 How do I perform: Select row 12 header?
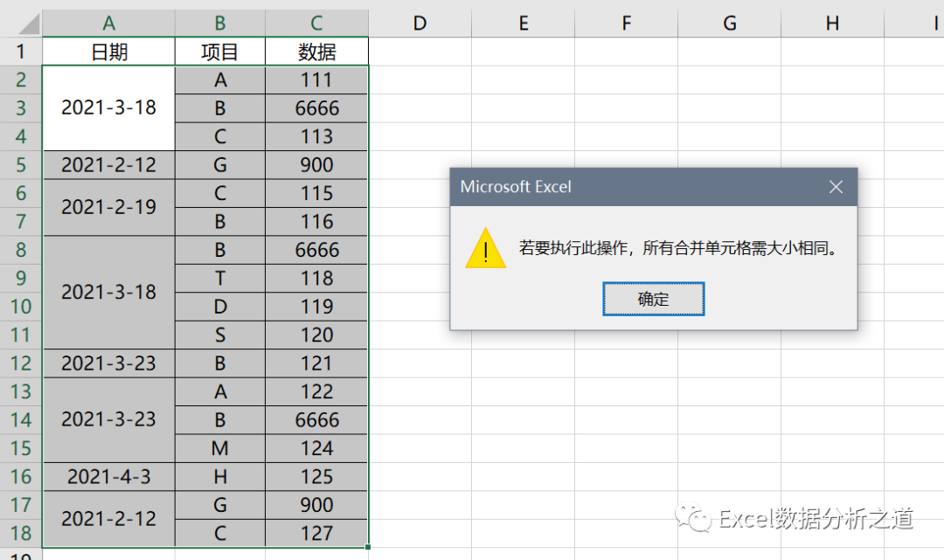pyautogui.click(x=20, y=363)
